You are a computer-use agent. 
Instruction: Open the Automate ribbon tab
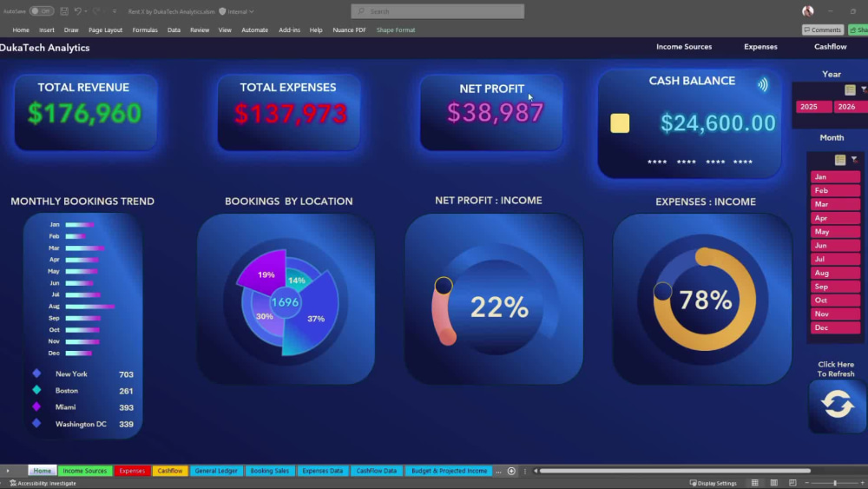[254, 30]
